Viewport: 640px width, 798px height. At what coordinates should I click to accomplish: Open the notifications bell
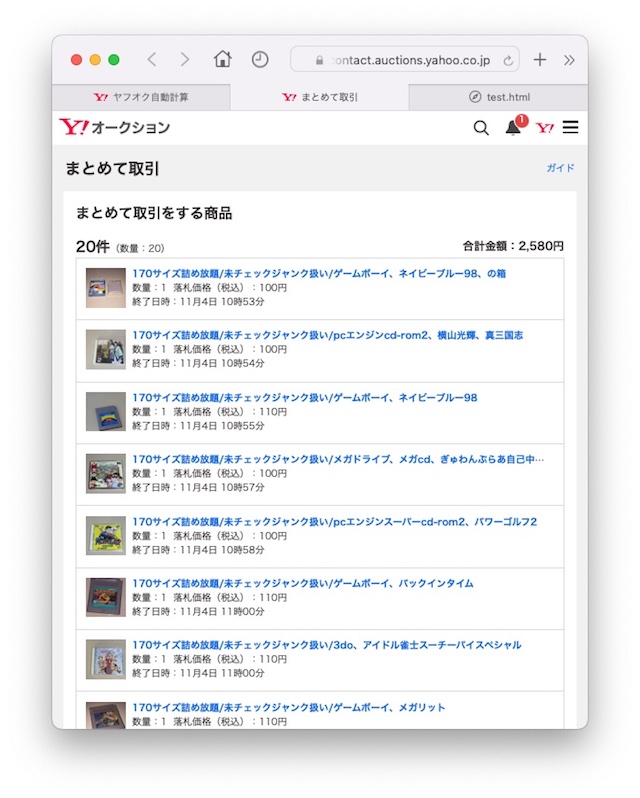(513, 128)
